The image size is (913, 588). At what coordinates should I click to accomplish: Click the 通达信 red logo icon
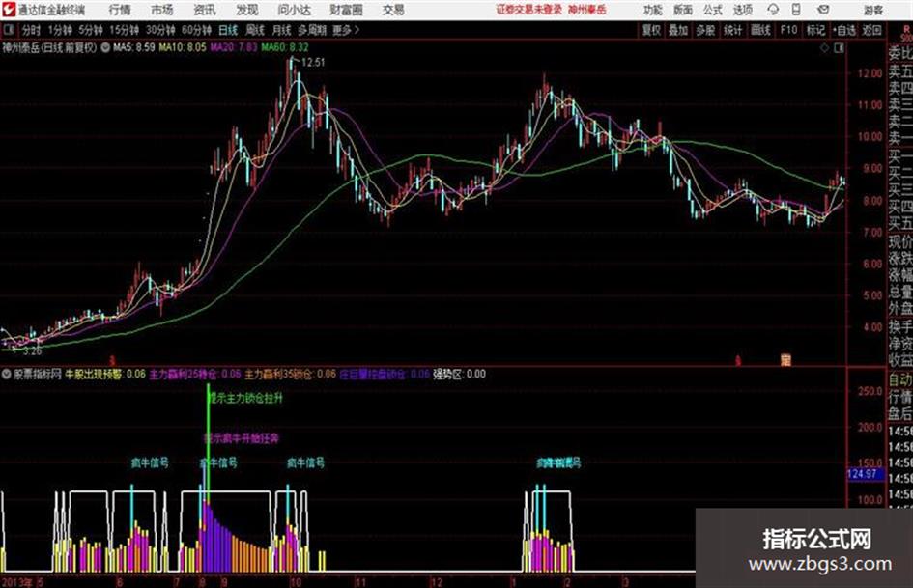(x=9, y=10)
